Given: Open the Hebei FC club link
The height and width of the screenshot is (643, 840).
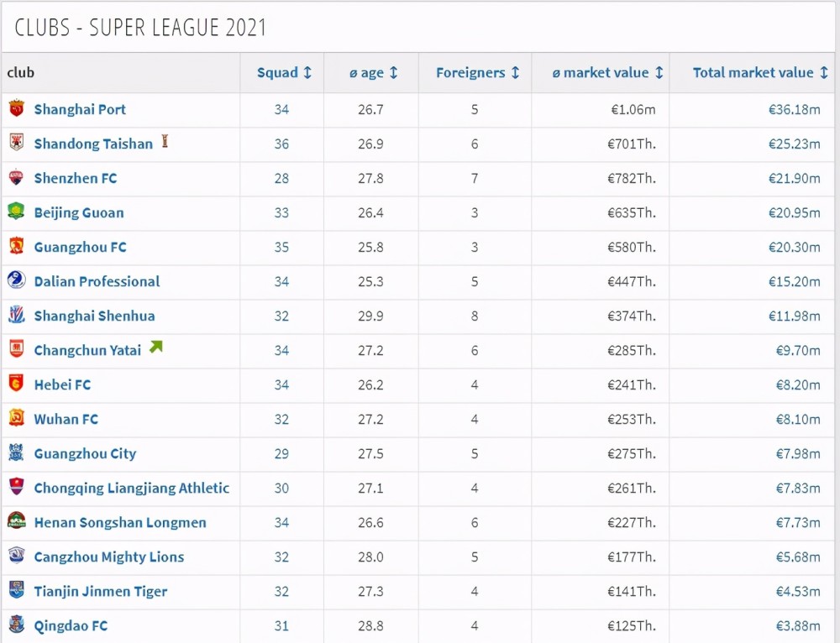Looking at the screenshot, I should tap(62, 384).
